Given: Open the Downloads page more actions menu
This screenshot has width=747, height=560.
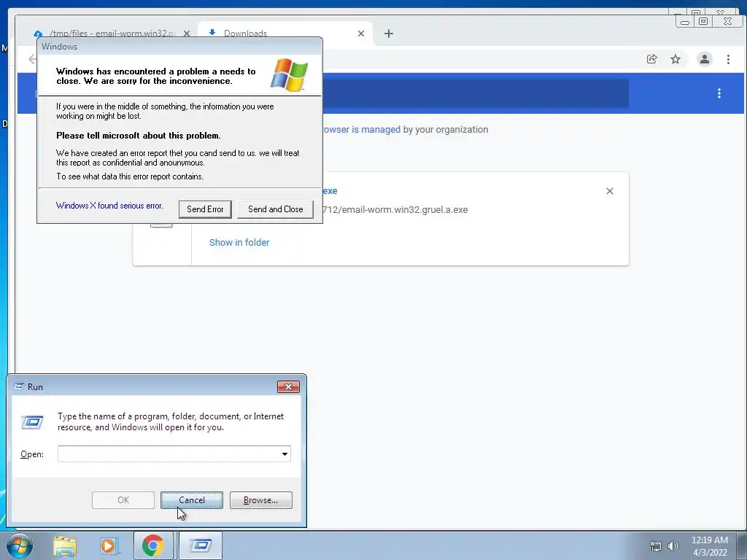Looking at the screenshot, I should 719,93.
